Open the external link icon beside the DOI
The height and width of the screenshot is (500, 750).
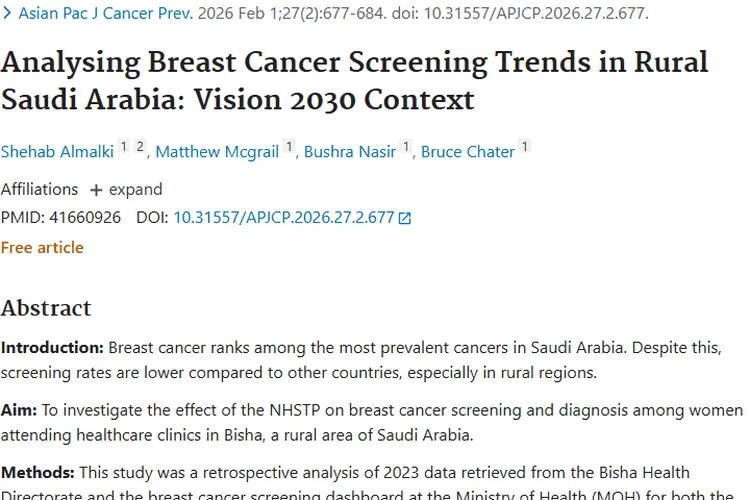[405, 218]
